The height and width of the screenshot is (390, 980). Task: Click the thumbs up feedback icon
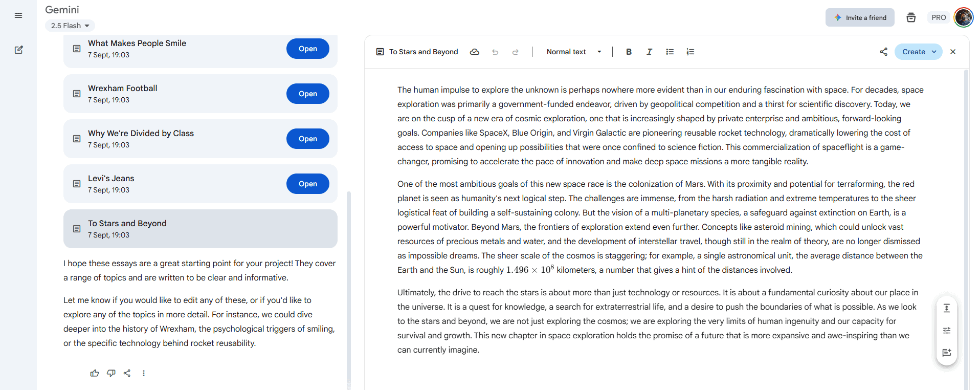[95, 373]
